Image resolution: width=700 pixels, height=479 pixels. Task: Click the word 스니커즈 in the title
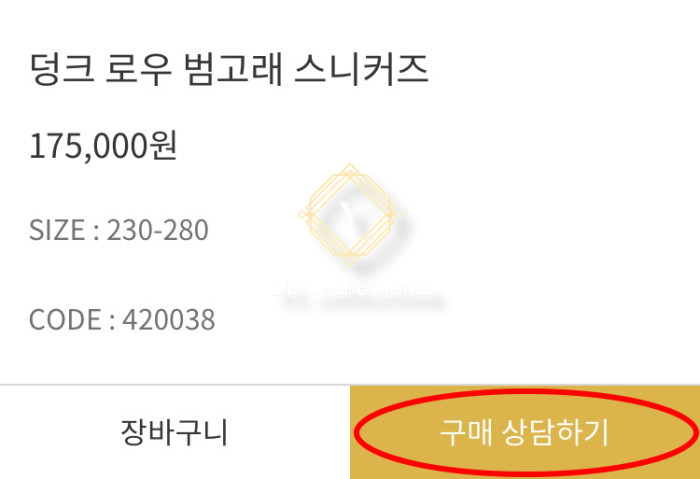(x=362, y=69)
